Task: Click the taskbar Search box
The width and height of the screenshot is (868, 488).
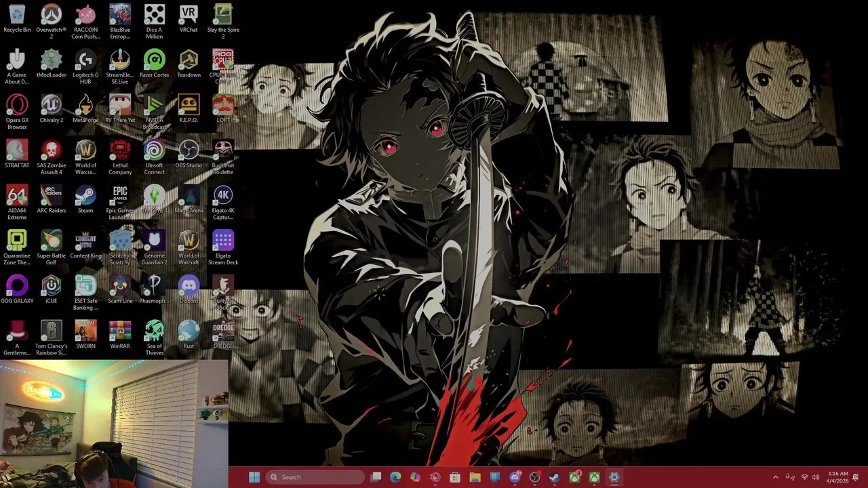Action: tap(314, 477)
